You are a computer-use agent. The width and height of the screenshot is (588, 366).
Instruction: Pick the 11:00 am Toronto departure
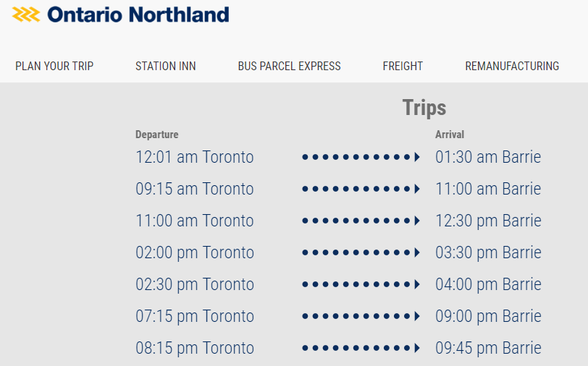click(195, 221)
